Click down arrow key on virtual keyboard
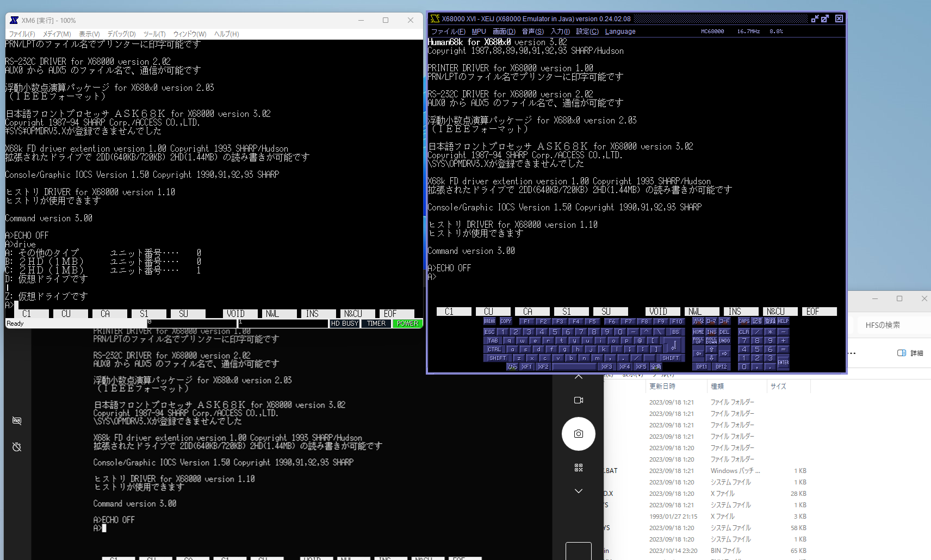931x560 pixels. pos(711,358)
